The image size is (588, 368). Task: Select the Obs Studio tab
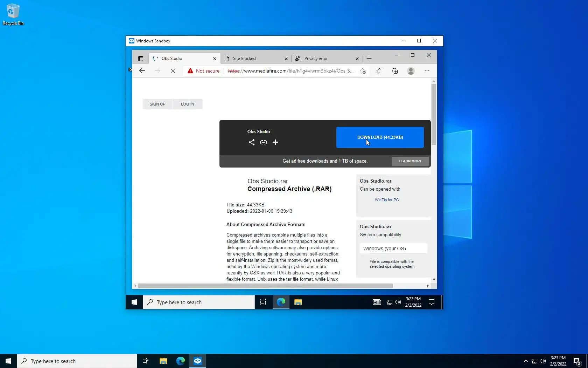[185, 59]
